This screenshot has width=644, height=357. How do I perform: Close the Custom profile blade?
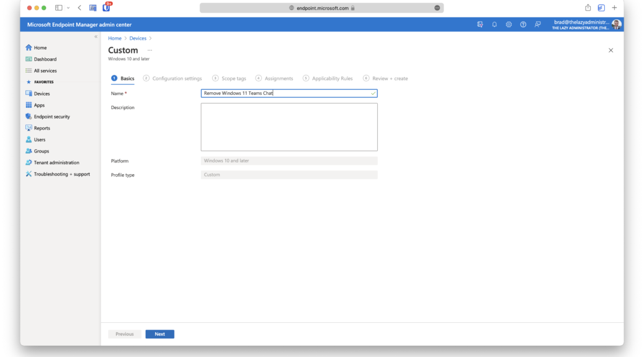610,50
